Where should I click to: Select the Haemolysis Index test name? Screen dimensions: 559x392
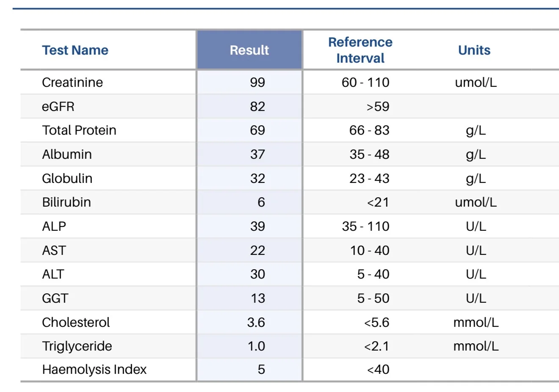tap(94, 369)
